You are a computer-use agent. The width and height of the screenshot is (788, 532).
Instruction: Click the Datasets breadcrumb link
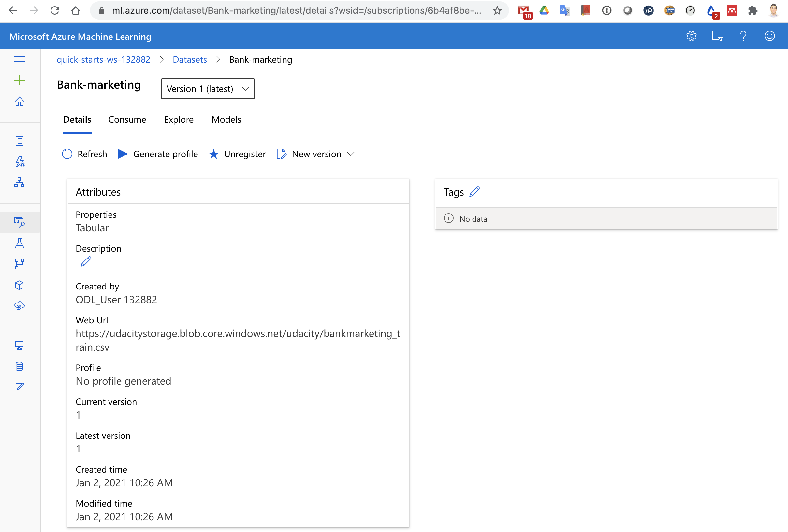190,60
